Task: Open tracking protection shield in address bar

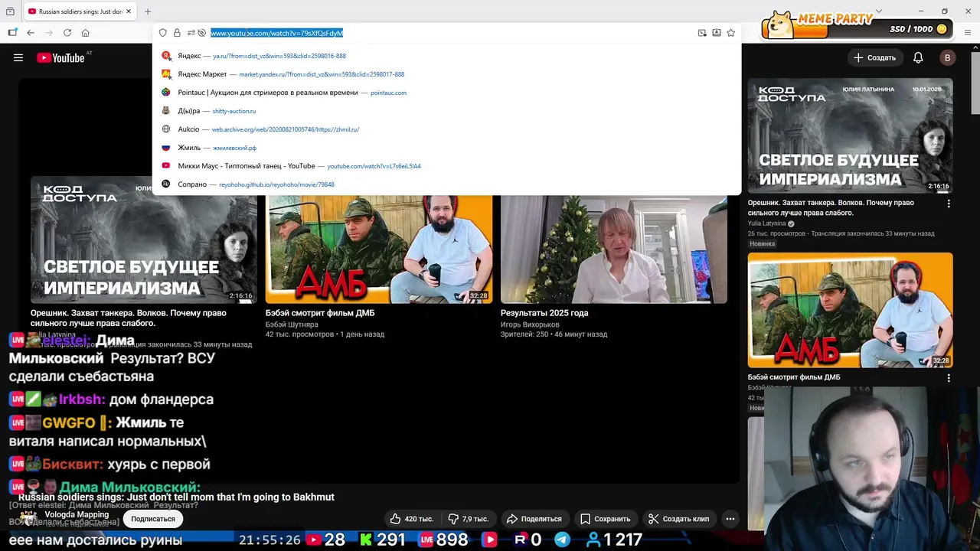Action: 163,33
